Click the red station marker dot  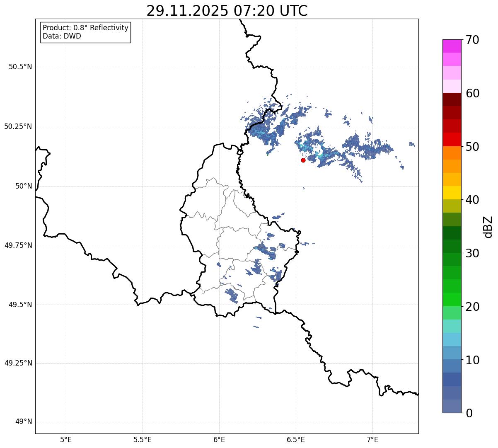tap(303, 160)
